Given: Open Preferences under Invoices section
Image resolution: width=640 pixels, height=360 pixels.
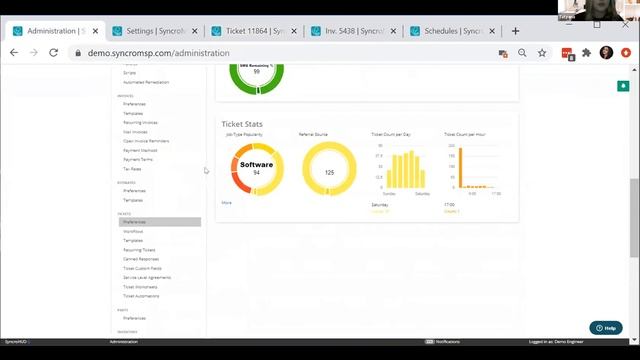Looking at the screenshot, I should pos(134,104).
